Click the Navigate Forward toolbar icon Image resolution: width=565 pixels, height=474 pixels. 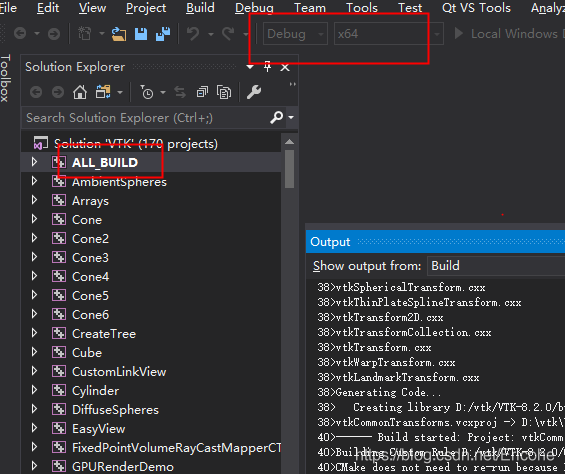54,34
